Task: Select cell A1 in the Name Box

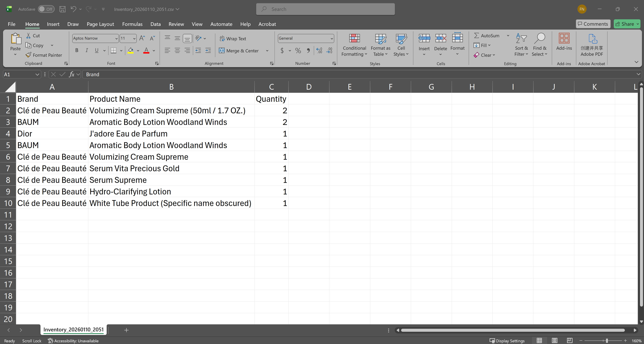Action: click(19, 74)
